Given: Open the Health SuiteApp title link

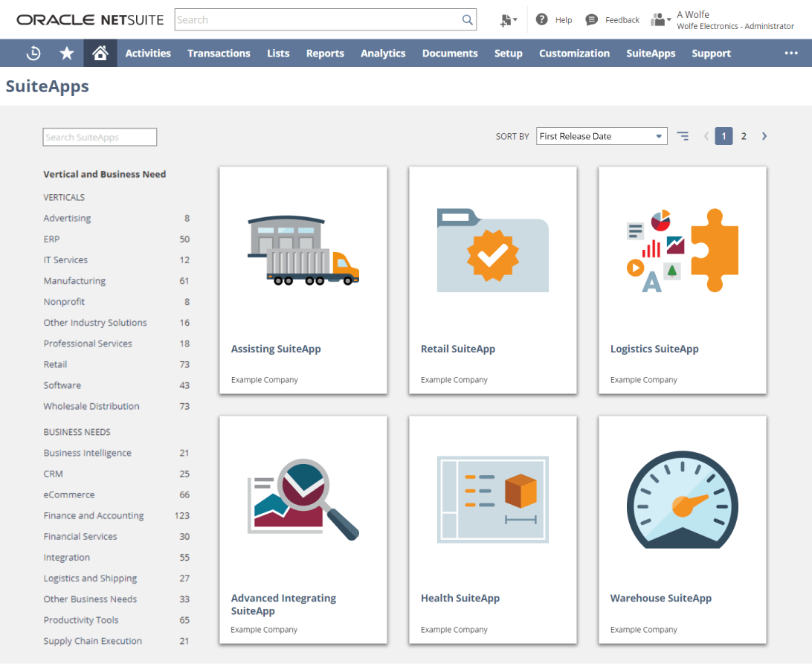Looking at the screenshot, I should [x=460, y=599].
